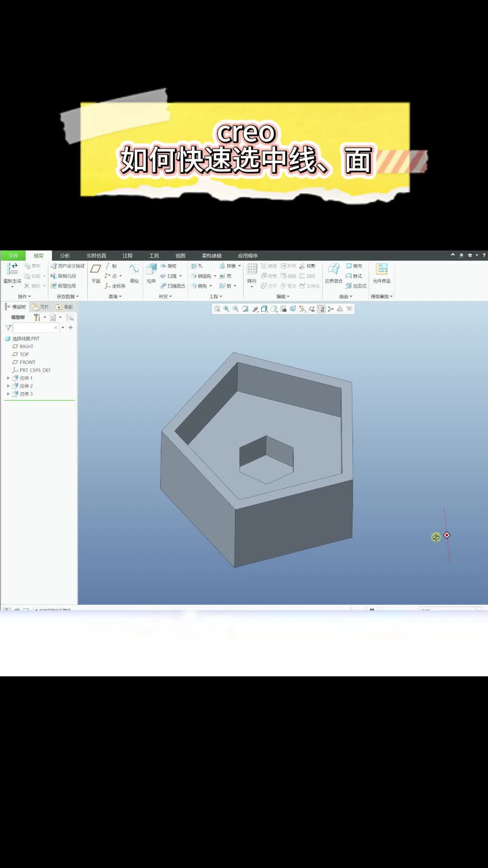Click the model tree search field

tap(34, 328)
